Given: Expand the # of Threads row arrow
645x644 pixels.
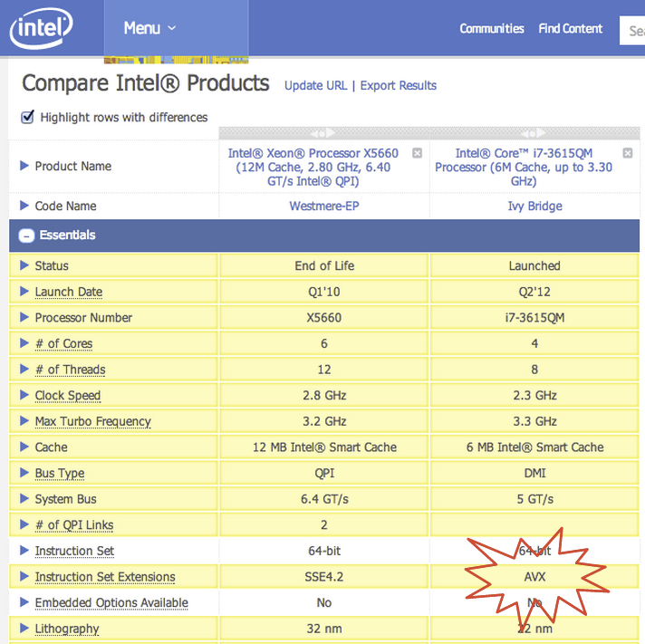Looking at the screenshot, I should coord(24,369).
